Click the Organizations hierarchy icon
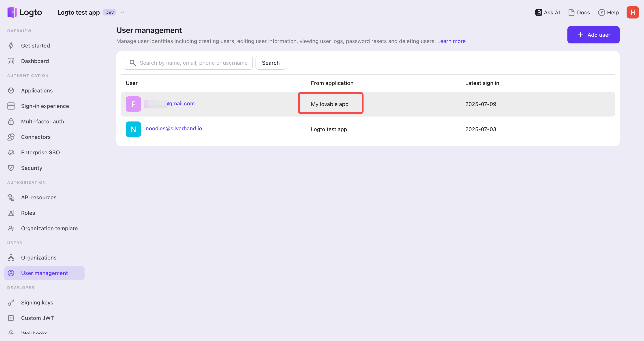 tap(11, 258)
